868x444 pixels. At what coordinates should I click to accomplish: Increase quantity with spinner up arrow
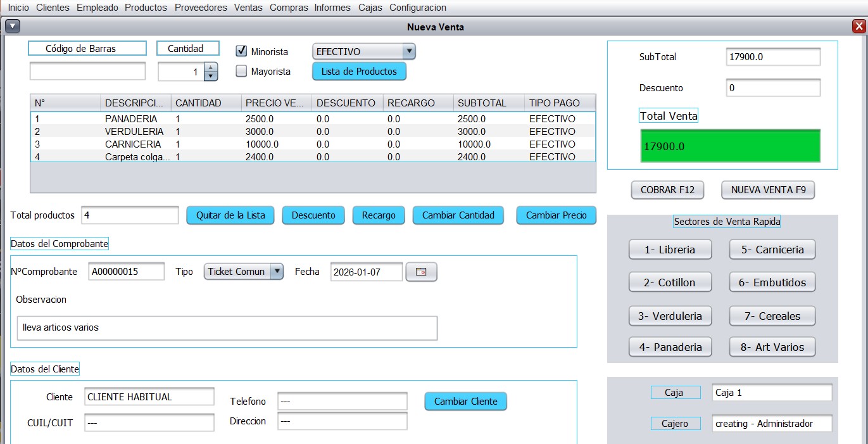tap(211, 67)
